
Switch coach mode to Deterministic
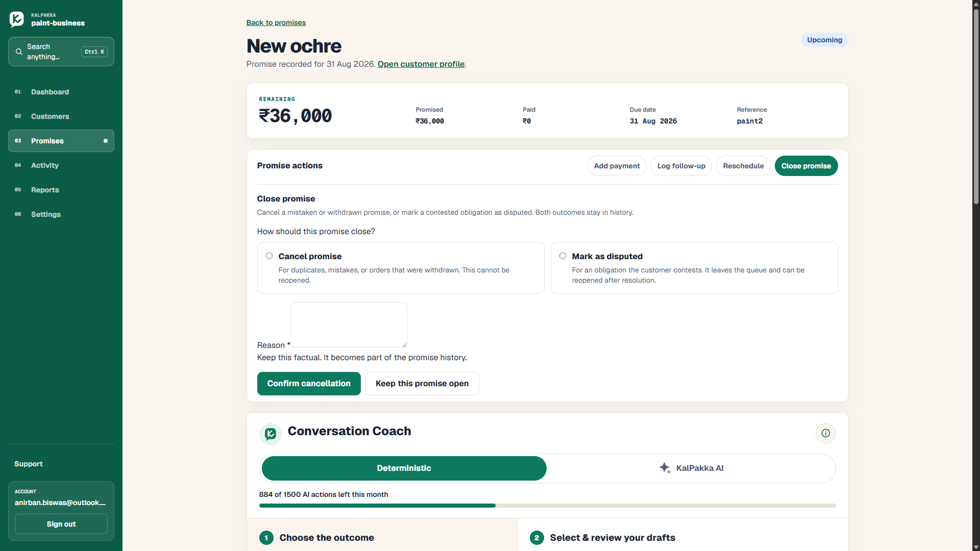(404, 468)
